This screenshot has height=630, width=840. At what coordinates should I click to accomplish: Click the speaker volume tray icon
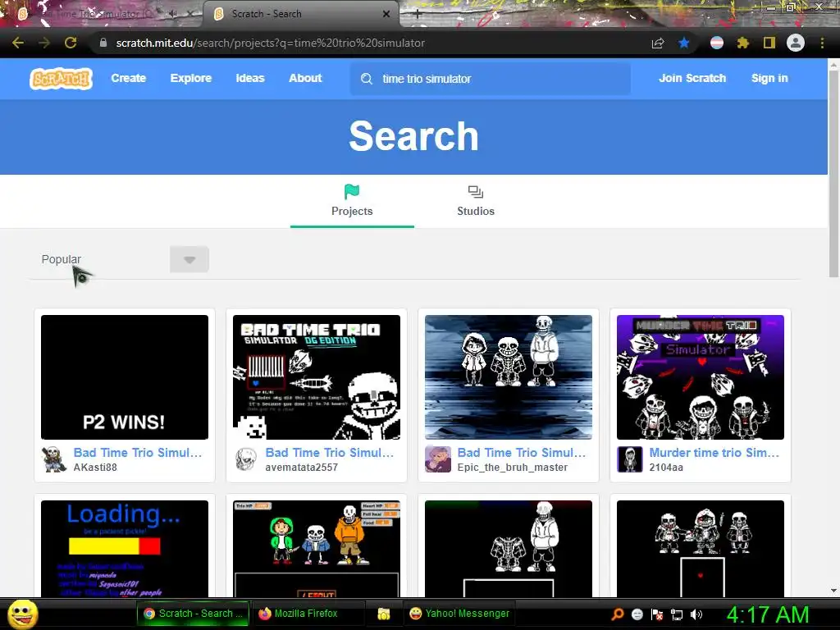click(x=696, y=614)
